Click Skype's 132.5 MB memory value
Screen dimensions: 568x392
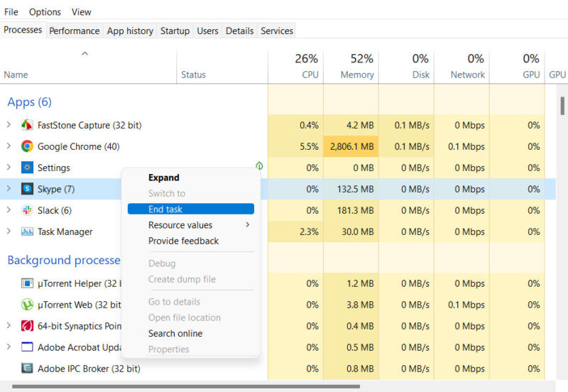[356, 189]
